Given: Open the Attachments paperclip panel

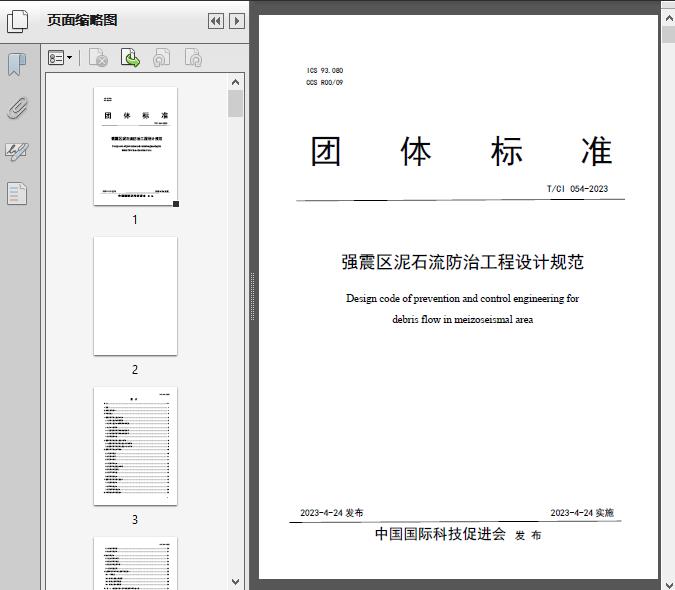Looking at the screenshot, I should click(x=17, y=108).
